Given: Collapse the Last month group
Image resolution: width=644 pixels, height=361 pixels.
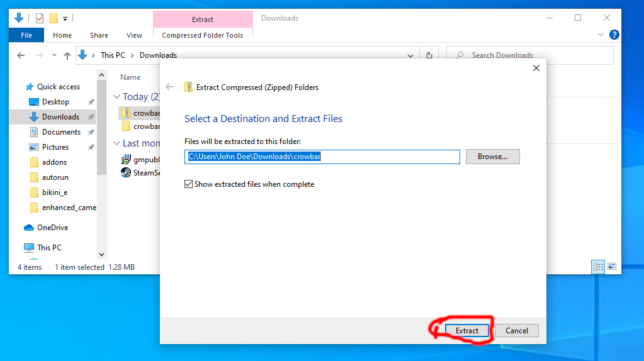Looking at the screenshot, I should coord(116,143).
